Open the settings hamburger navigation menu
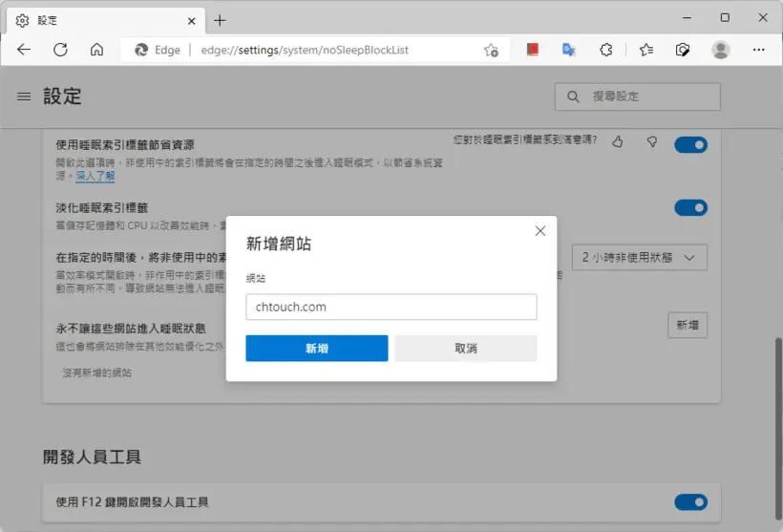This screenshot has width=783, height=532. tap(24, 96)
